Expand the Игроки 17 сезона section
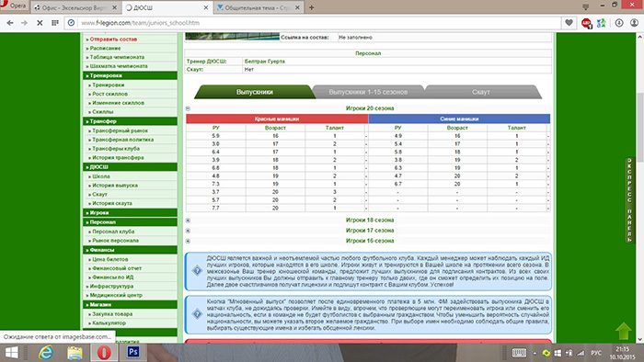The width and height of the screenshot is (644, 362). point(188,231)
